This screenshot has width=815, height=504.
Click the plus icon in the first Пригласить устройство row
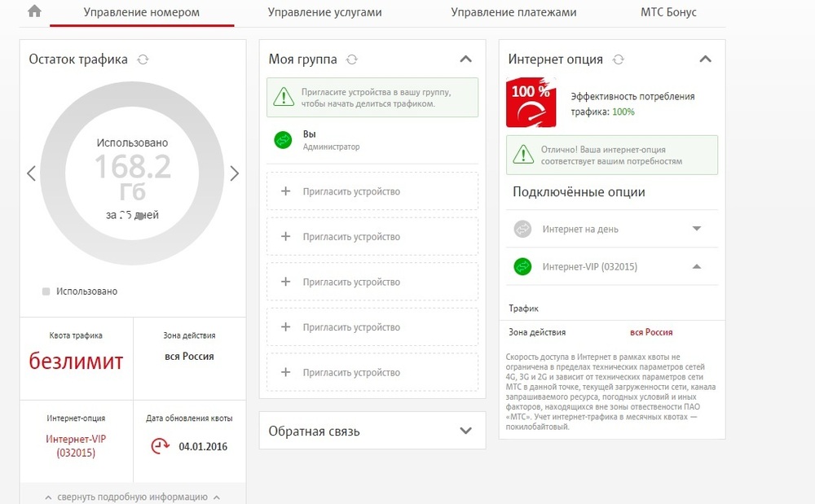285,191
